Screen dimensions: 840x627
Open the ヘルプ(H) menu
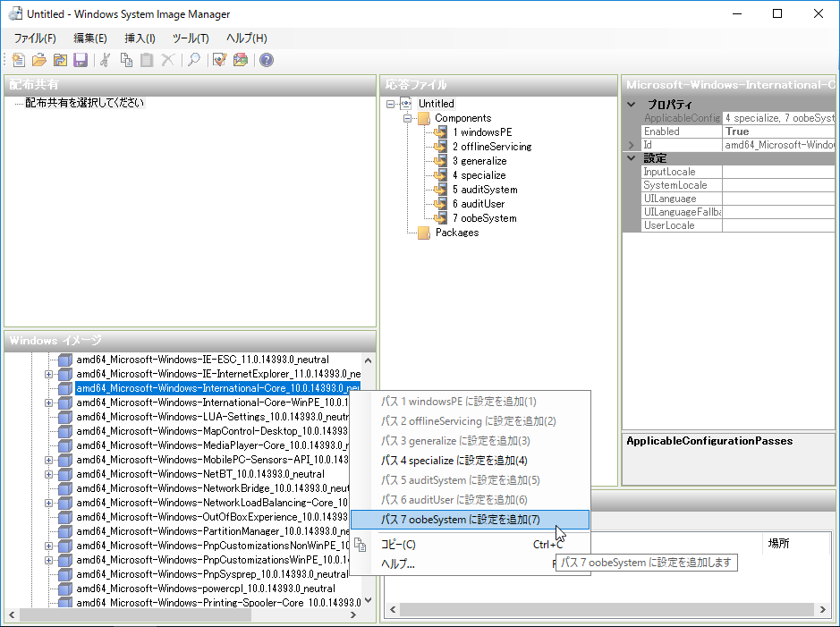click(246, 38)
